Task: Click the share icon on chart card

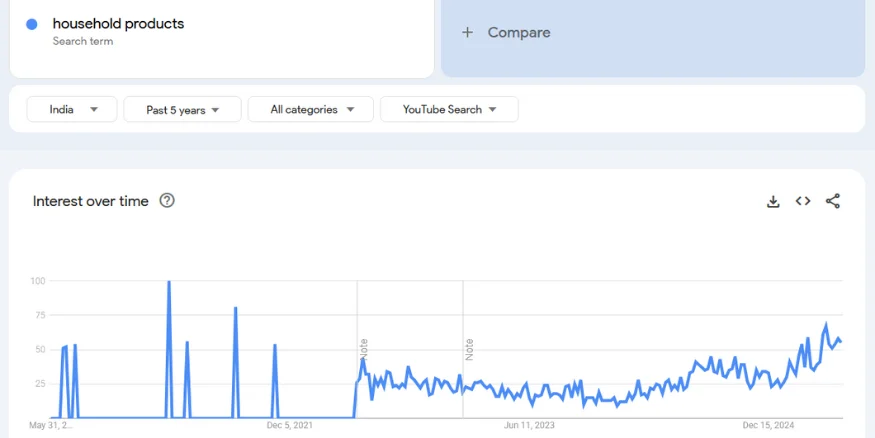Action: click(x=833, y=201)
